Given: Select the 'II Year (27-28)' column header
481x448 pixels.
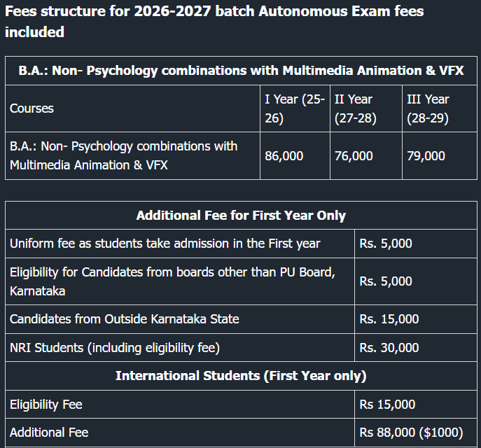Looking at the screenshot, I should [x=355, y=108].
